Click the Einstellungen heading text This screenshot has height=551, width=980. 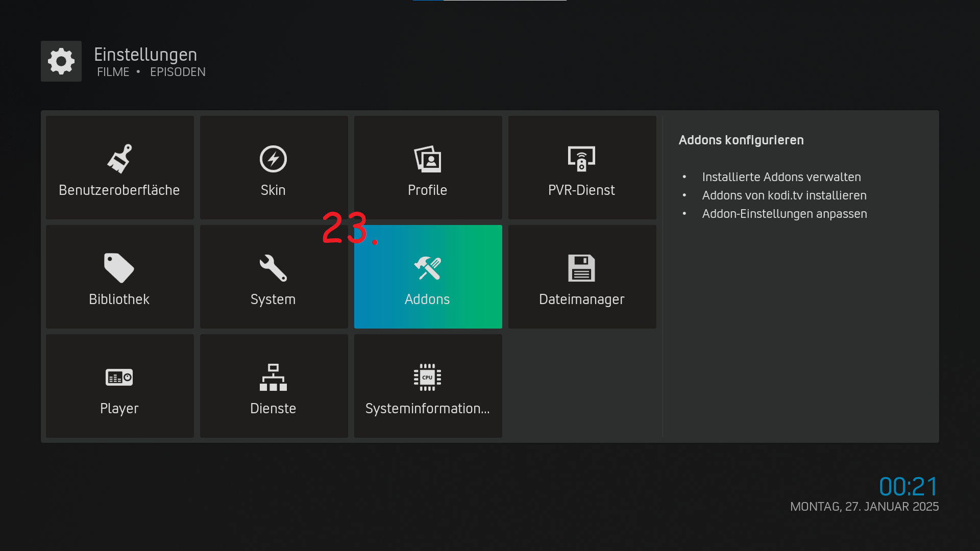(145, 55)
